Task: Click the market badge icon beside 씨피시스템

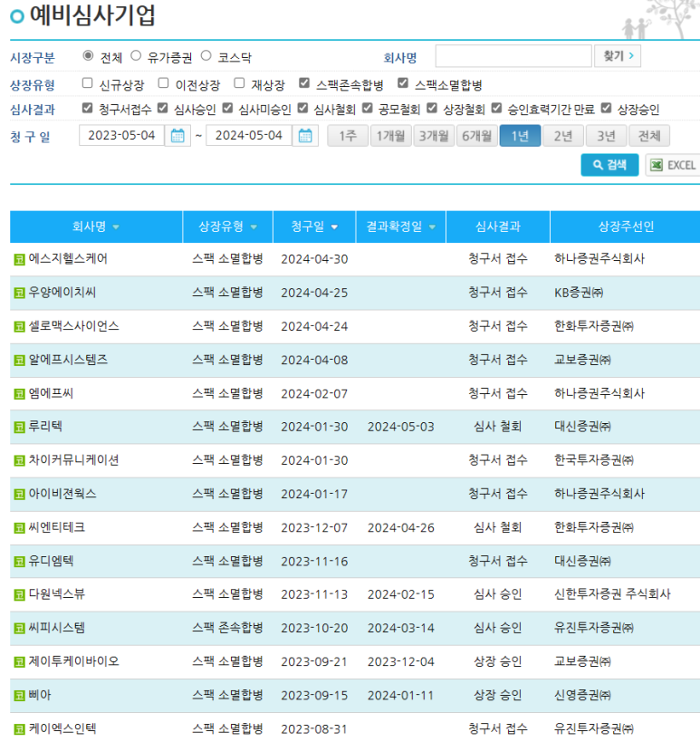Action: click(19, 628)
